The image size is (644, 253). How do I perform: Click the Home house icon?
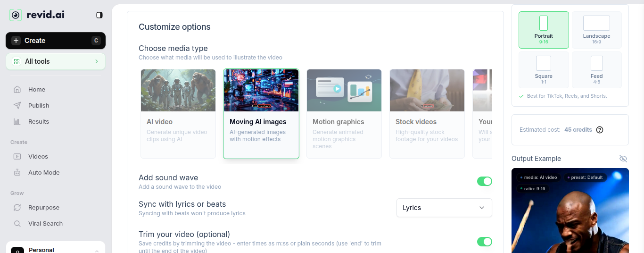coord(17,90)
